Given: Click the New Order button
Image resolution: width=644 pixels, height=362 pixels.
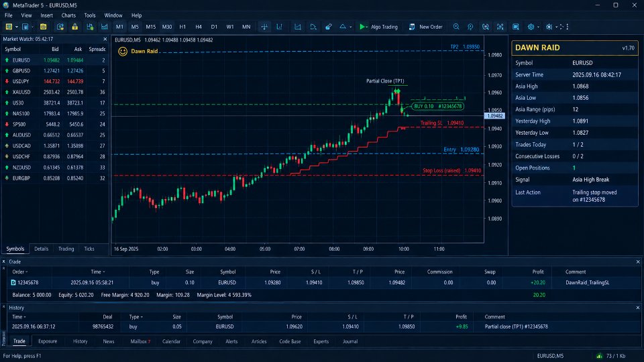Looking at the screenshot, I should click(x=425, y=27).
